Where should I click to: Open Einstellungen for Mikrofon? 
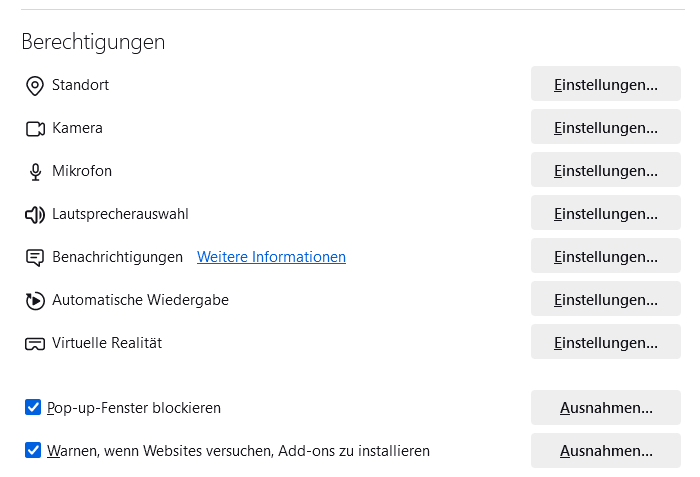[606, 170]
